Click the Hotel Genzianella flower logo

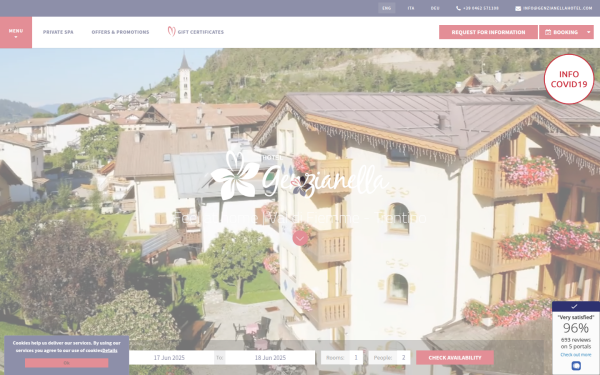235,175
